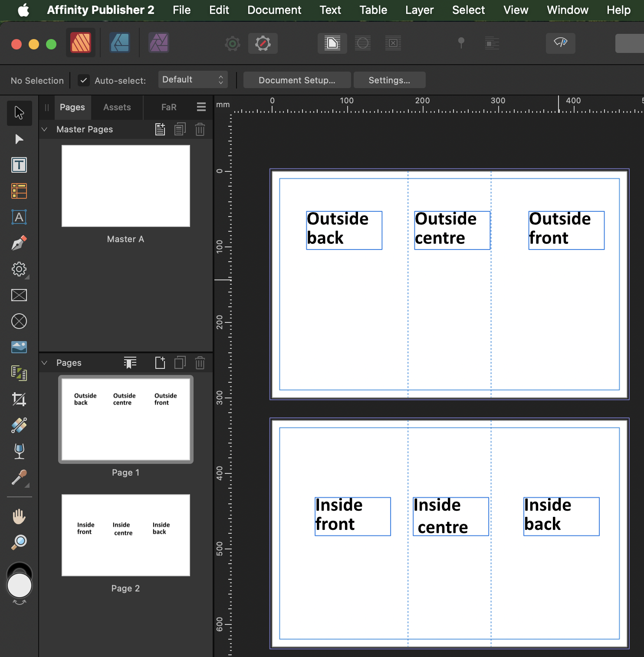The width and height of the screenshot is (644, 657).
Task: Open the Window menu
Action: click(567, 10)
